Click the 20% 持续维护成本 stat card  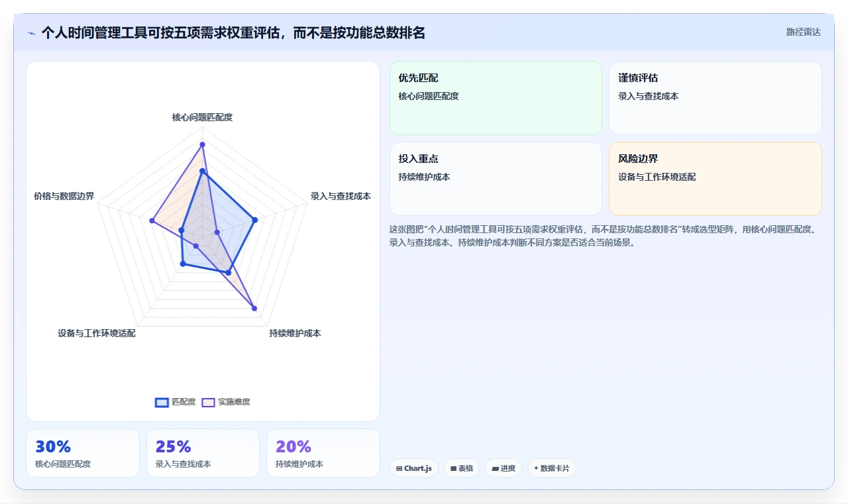[323, 453]
